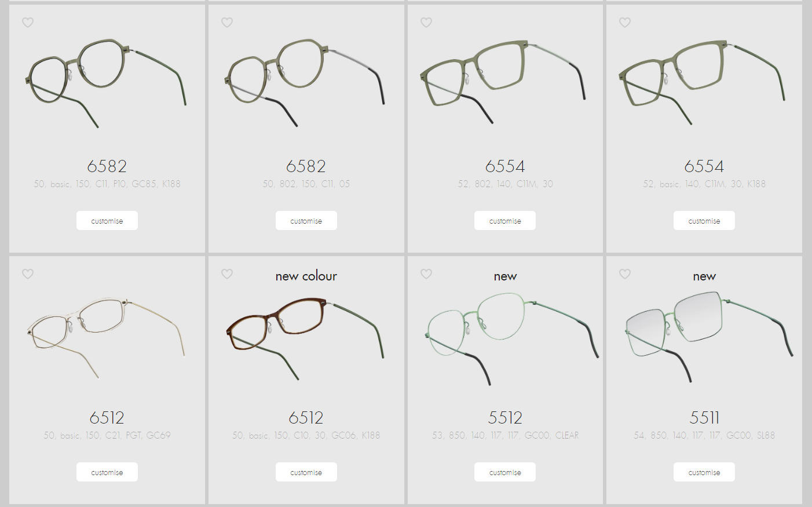812x507 pixels.
Task: Customise the 5511 SL88 frame
Action: pyautogui.click(x=704, y=472)
